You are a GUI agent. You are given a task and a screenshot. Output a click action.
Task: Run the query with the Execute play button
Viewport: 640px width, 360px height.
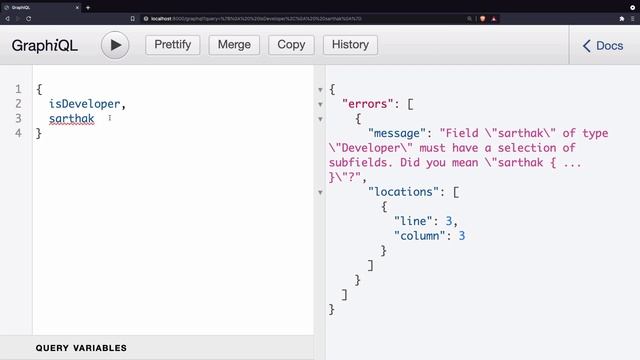[x=115, y=45]
